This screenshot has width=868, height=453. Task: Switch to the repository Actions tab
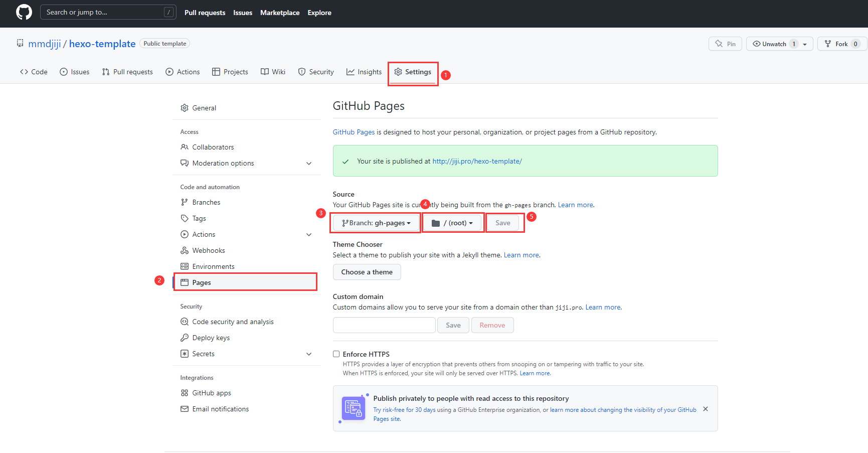(x=183, y=72)
